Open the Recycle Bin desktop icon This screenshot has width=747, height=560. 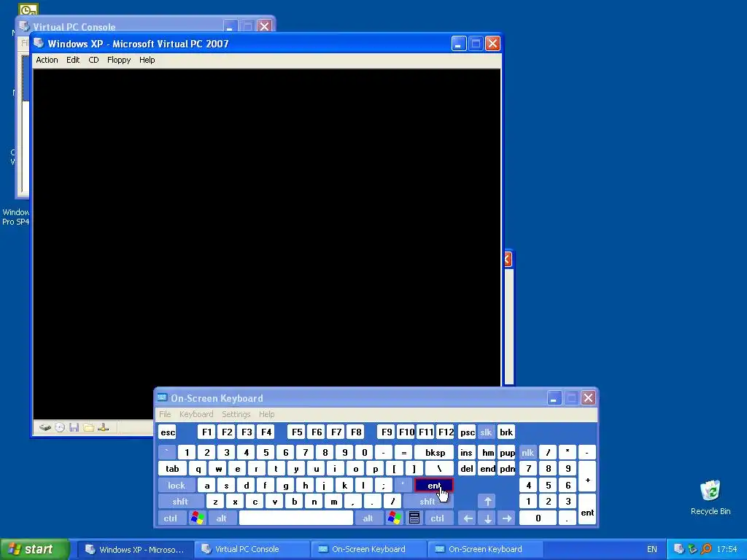pyautogui.click(x=711, y=497)
